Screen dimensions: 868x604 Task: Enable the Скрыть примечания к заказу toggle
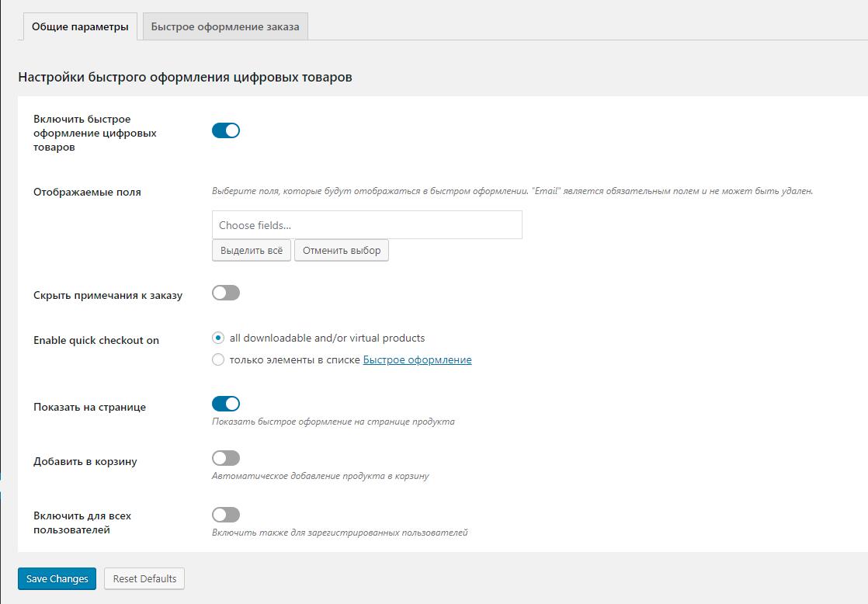click(226, 293)
